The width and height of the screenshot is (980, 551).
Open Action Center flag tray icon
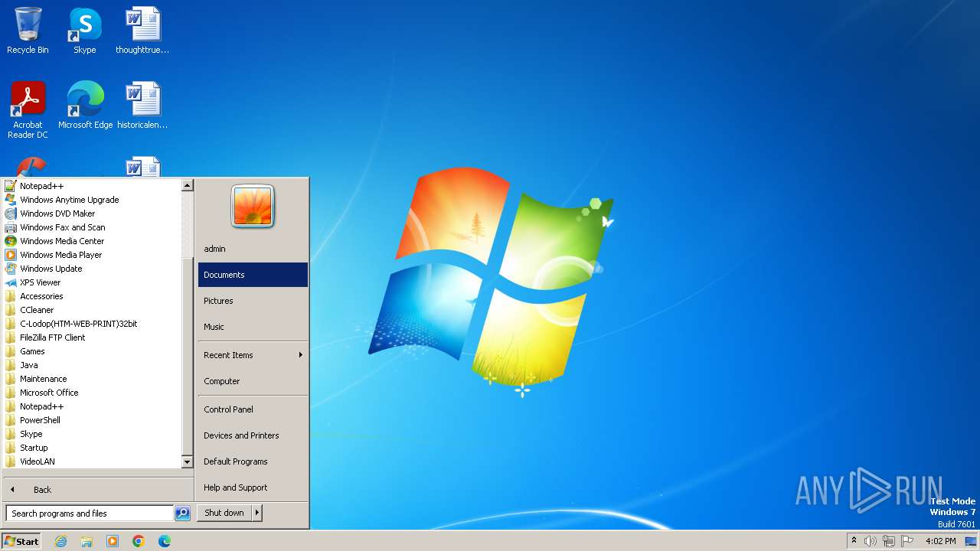point(907,541)
